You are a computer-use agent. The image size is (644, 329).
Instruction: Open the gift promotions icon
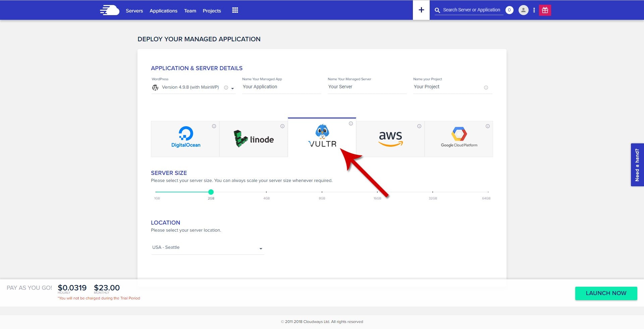click(x=545, y=10)
